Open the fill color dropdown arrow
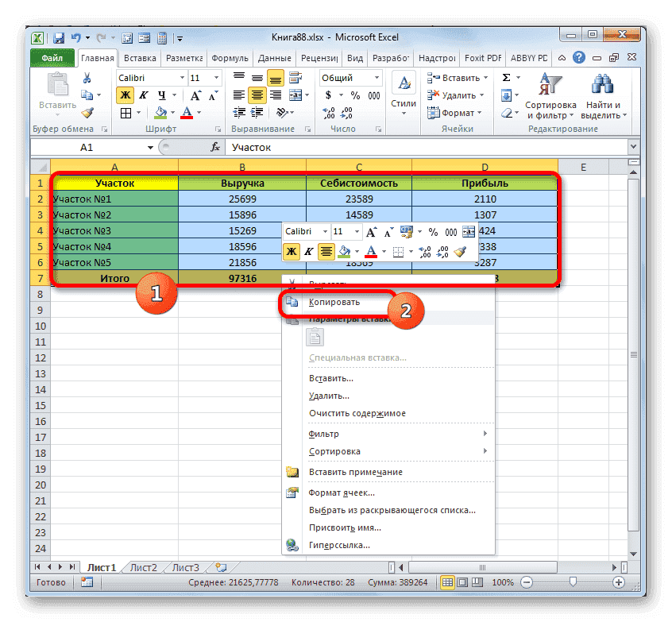The image size is (672, 622). coord(172,112)
